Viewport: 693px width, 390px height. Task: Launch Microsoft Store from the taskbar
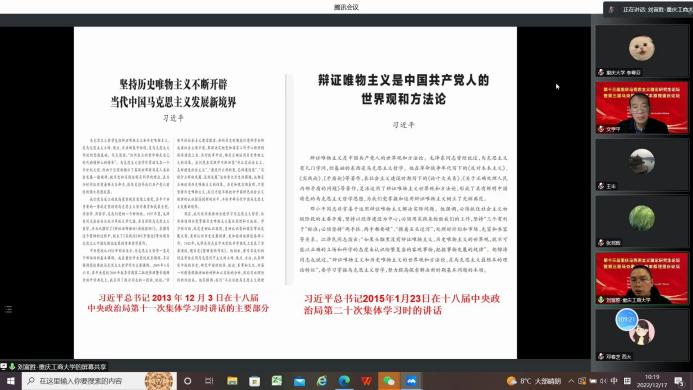255,381
